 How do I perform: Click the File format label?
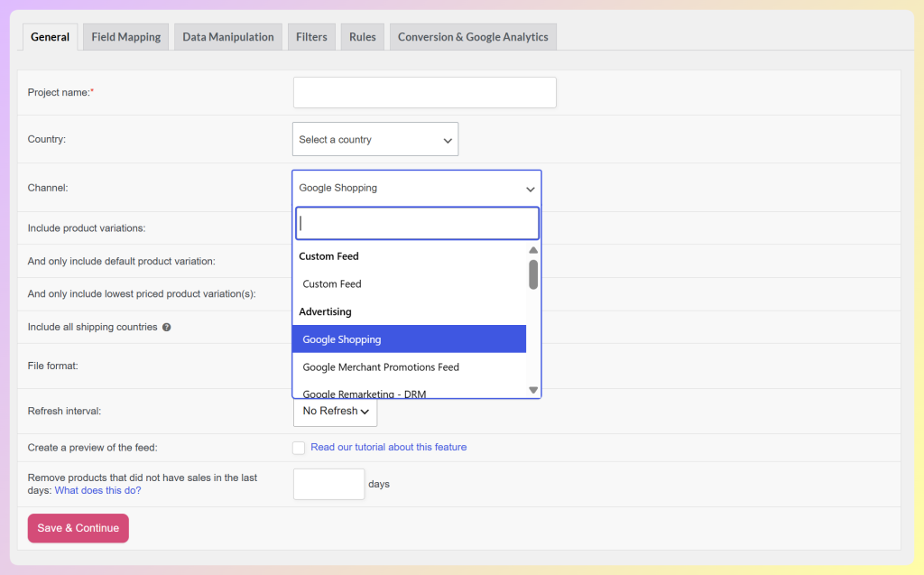(53, 366)
